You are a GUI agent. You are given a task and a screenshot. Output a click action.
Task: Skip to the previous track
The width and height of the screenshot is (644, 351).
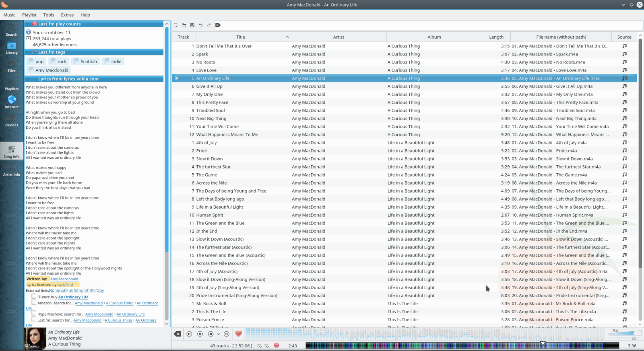(189, 334)
